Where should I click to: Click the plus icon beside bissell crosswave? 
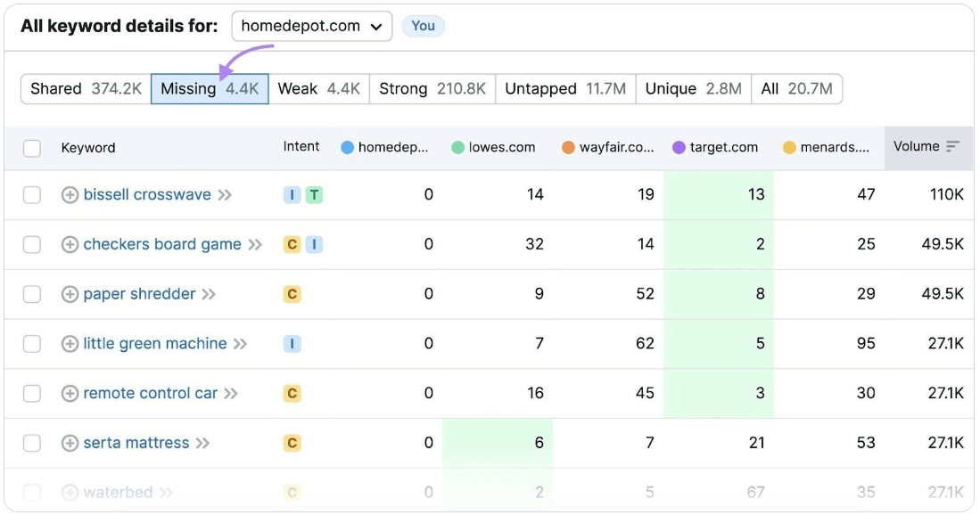[x=69, y=193]
